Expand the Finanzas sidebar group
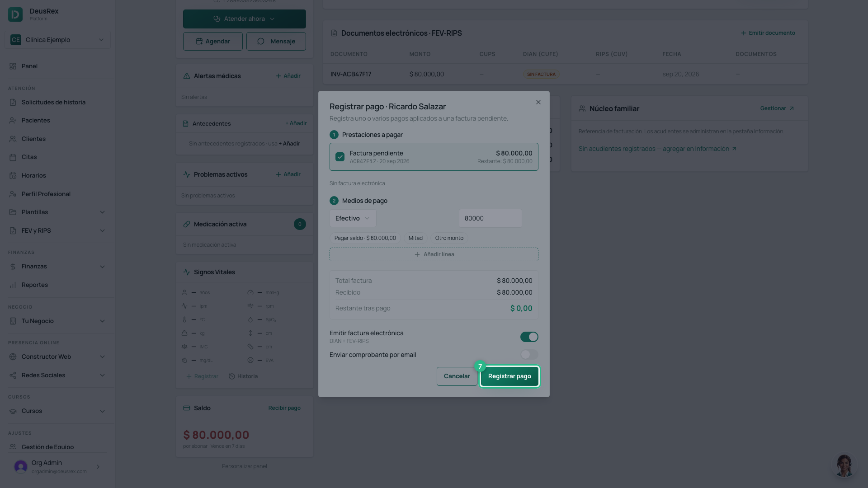 (x=57, y=266)
